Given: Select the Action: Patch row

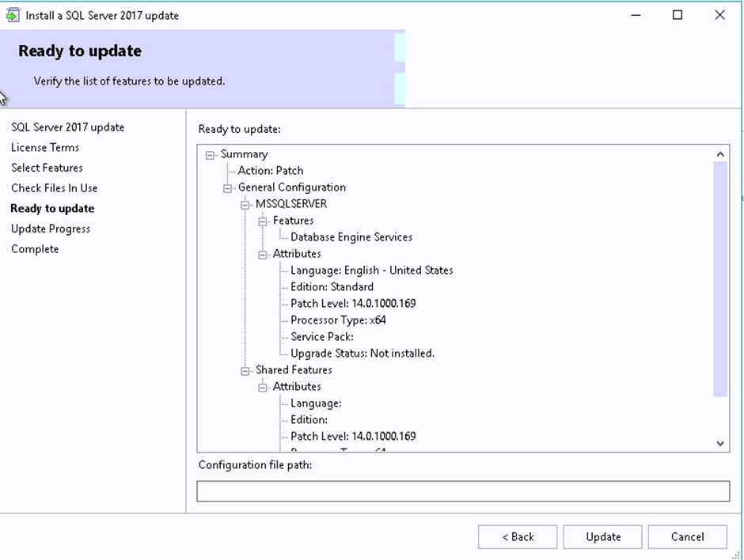Looking at the screenshot, I should coord(271,170).
